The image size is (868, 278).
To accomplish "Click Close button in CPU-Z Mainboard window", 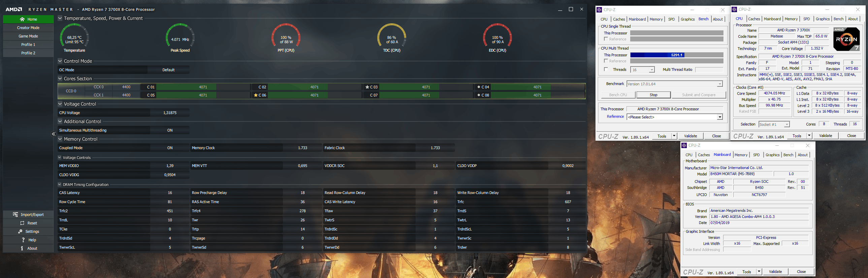I will 801,272.
